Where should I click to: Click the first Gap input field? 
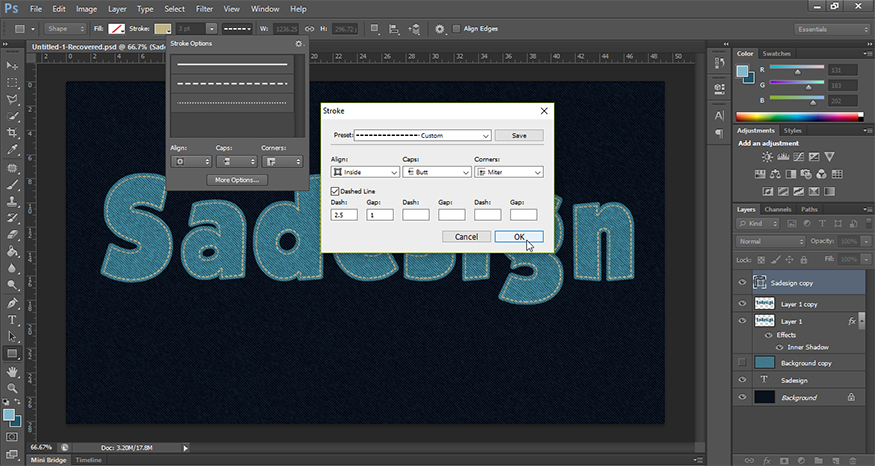point(380,215)
